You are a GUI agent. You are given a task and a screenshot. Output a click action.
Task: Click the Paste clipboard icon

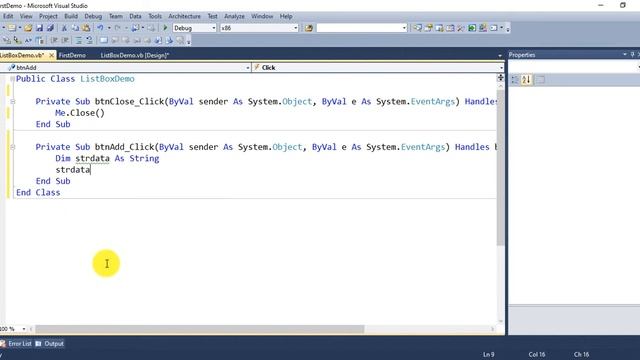pos(86,28)
